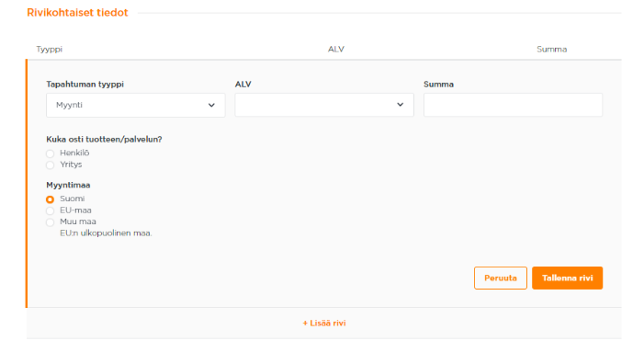This screenshot has width=644, height=341.
Task: Choose the EU-maa radio option
Action: click(x=51, y=210)
